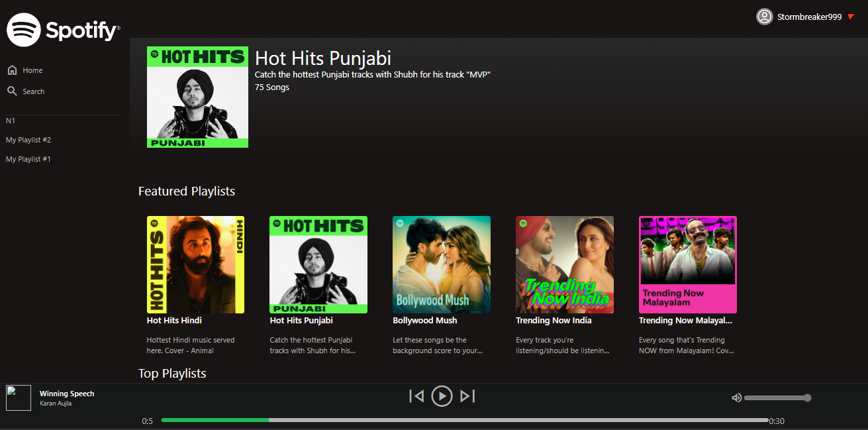Click the magnifying glass Search icon

pos(12,91)
